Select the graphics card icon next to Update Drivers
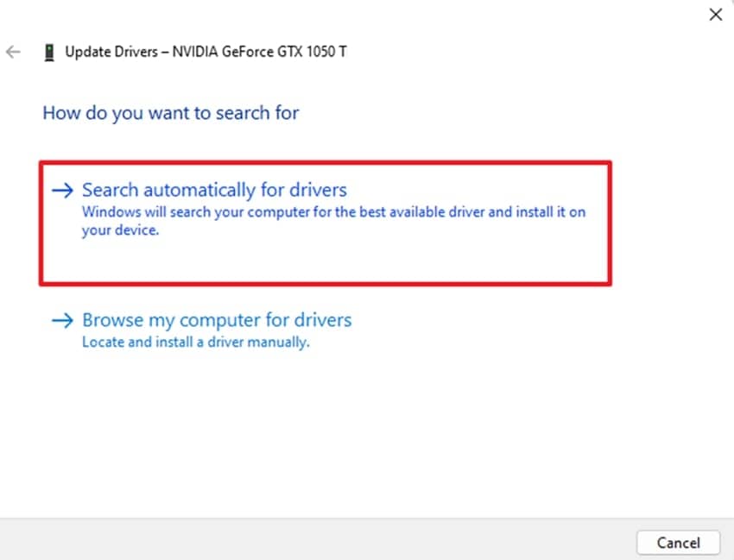Image resolution: width=734 pixels, height=560 pixels. click(x=48, y=51)
